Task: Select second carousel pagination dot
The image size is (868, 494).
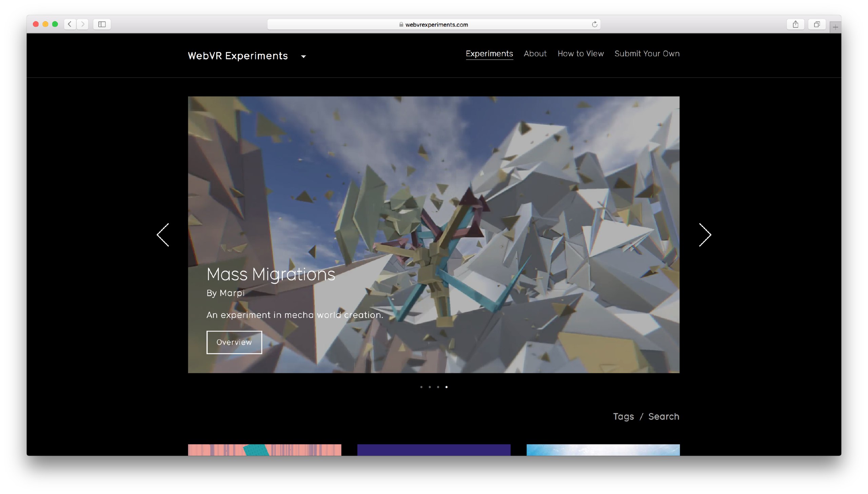Action: click(x=430, y=387)
